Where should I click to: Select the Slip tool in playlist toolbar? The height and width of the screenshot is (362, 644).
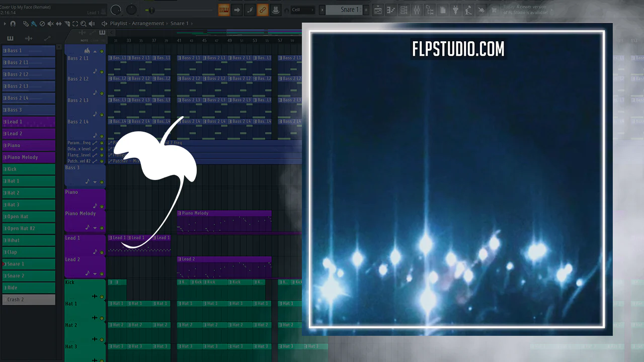point(59,24)
